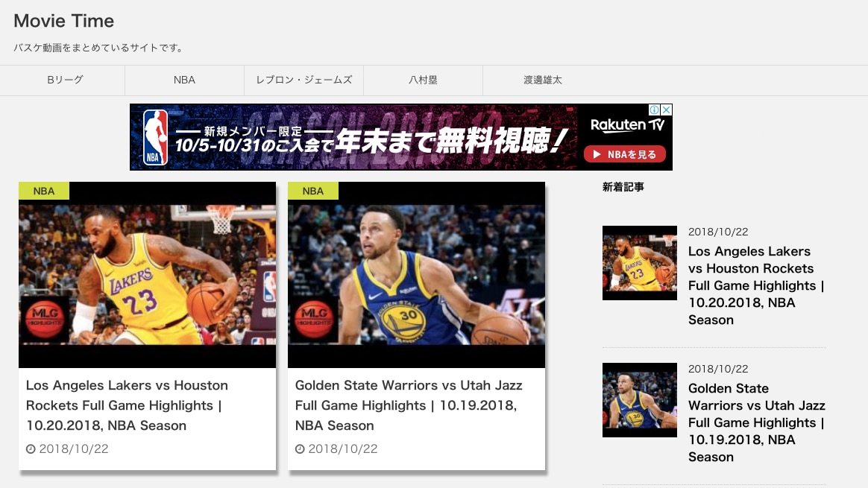Select the 渡邊雄太 menu item
Screen dimensions: 868x488
tap(543, 80)
